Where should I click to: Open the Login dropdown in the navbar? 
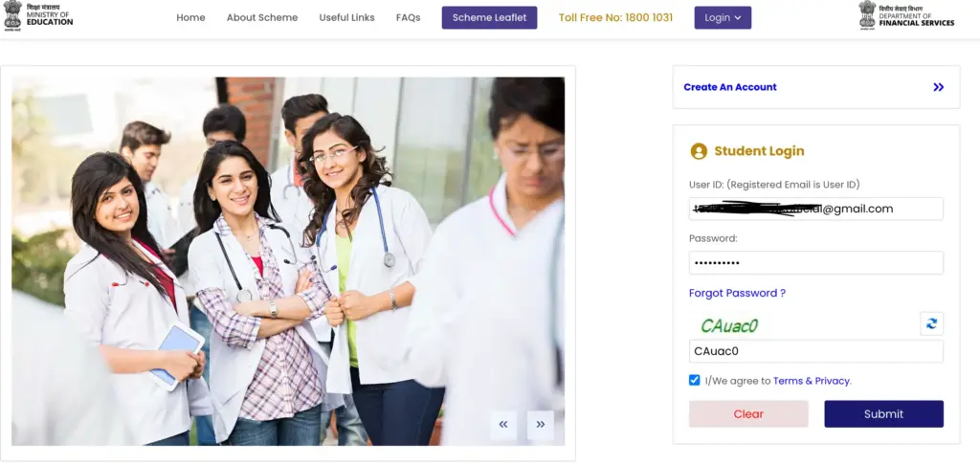(723, 17)
